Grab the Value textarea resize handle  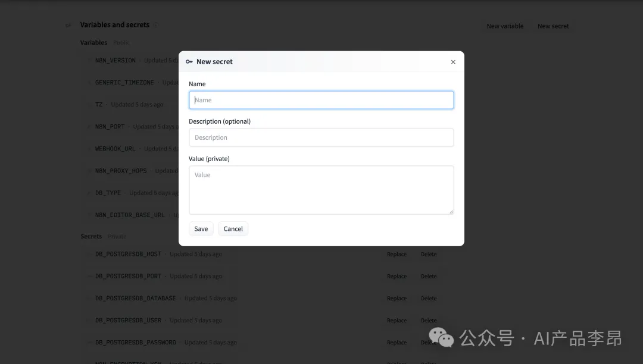click(451, 211)
